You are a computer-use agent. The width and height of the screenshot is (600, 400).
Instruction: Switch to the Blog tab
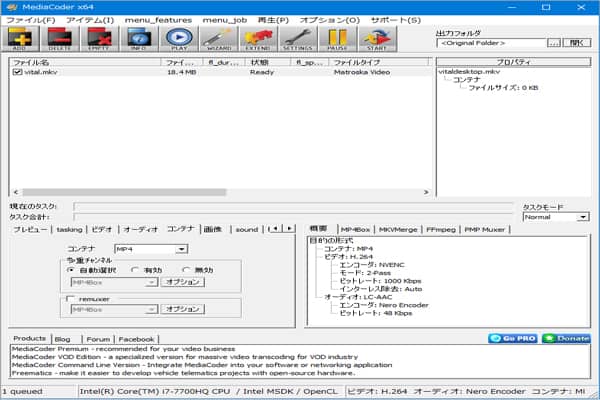coord(62,339)
